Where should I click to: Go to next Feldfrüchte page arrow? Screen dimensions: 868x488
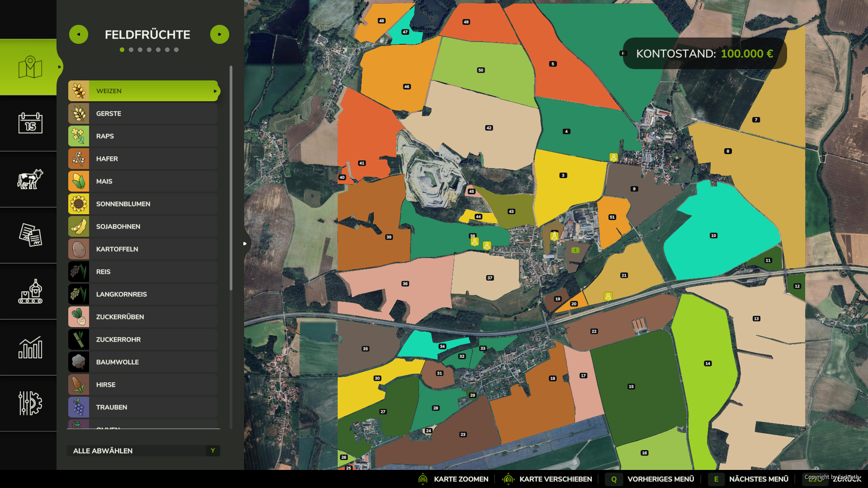click(220, 34)
